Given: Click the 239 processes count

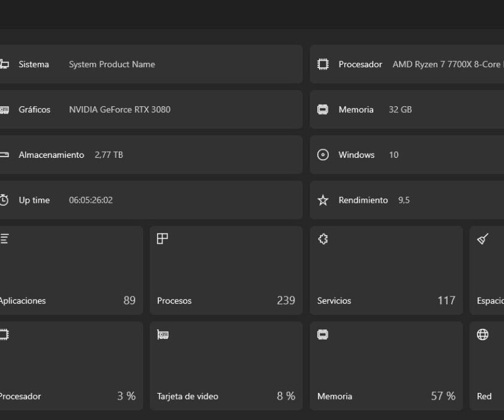Looking at the screenshot, I should [x=286, y=301].
